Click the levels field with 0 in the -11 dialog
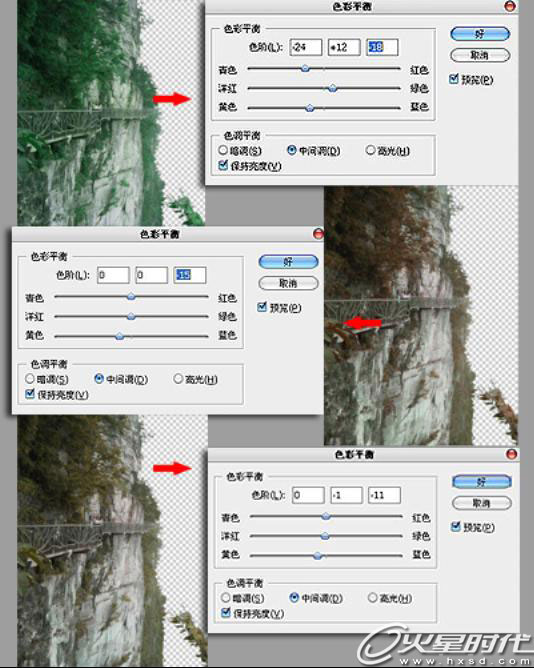This screenshot has width=534, height=668. coord(308,495)
